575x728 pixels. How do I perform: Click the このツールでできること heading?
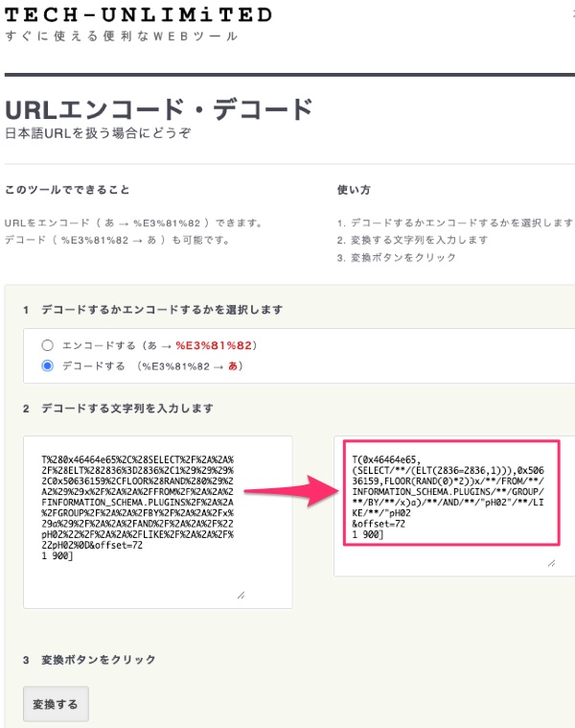[67, 190]
